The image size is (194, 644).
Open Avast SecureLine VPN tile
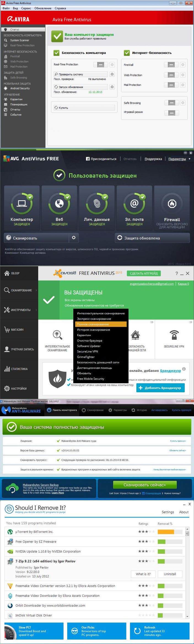pos(174,339)
